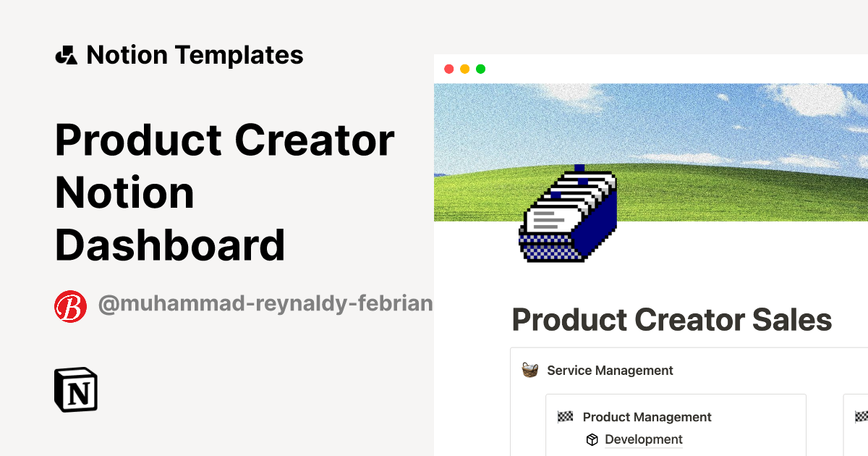
Task: Click the basket icon beside Service Management
Action: [x=529, y=370]
